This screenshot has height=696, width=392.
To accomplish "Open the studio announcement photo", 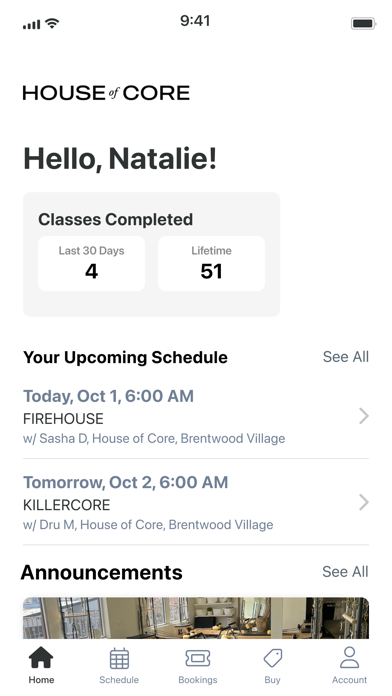I will tap(196, 618).
